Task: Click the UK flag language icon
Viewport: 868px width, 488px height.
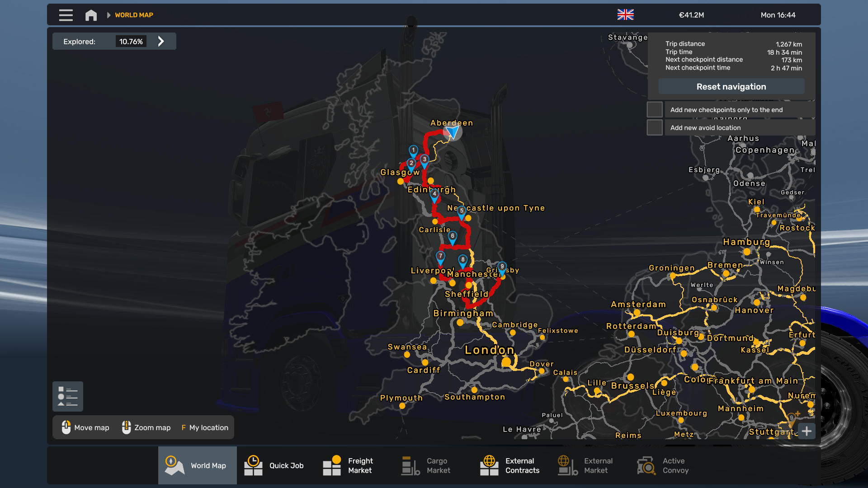Action: point(625,15)
